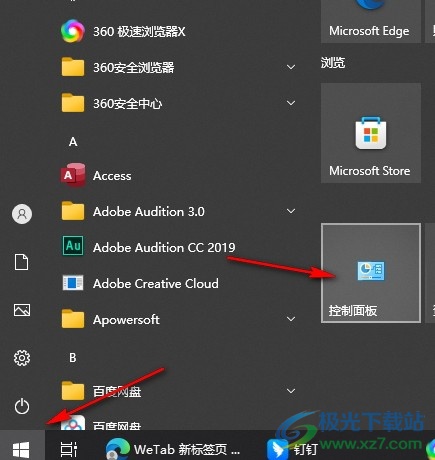Screen dimensions: 435x460
Task: Click the 浏览 tile group title
Action: [333, 62]
